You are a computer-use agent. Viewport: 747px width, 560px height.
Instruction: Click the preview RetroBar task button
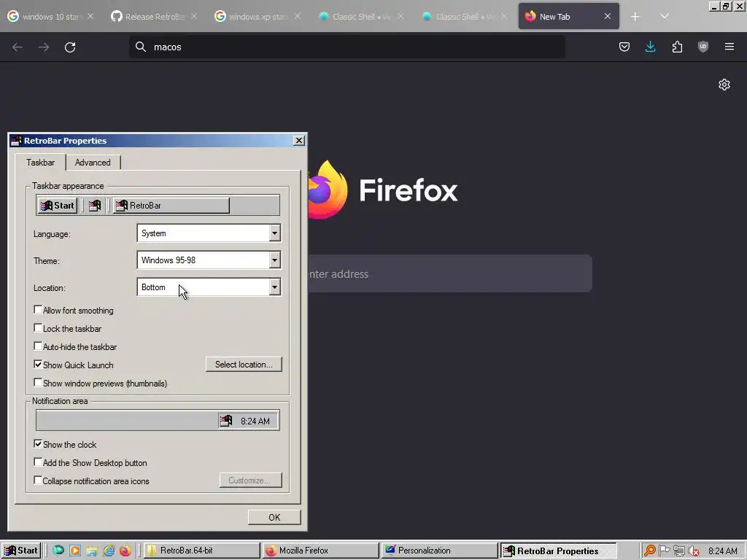pyautogui.click(x=171, y=205)
